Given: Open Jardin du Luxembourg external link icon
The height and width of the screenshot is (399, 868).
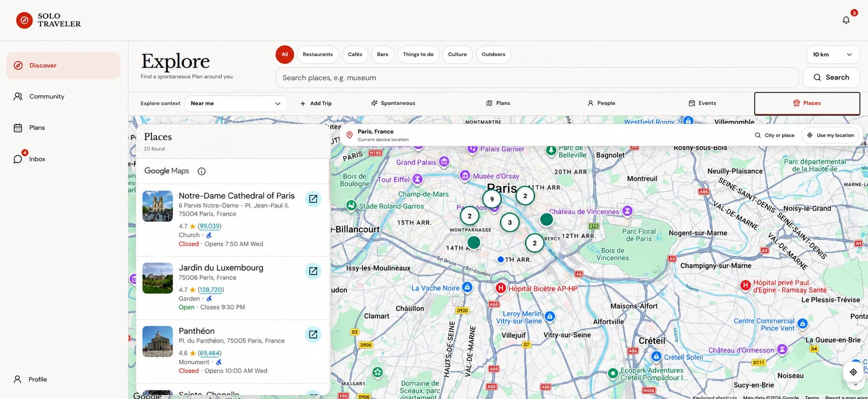Looking at the screenshot, I should (313, 271).
